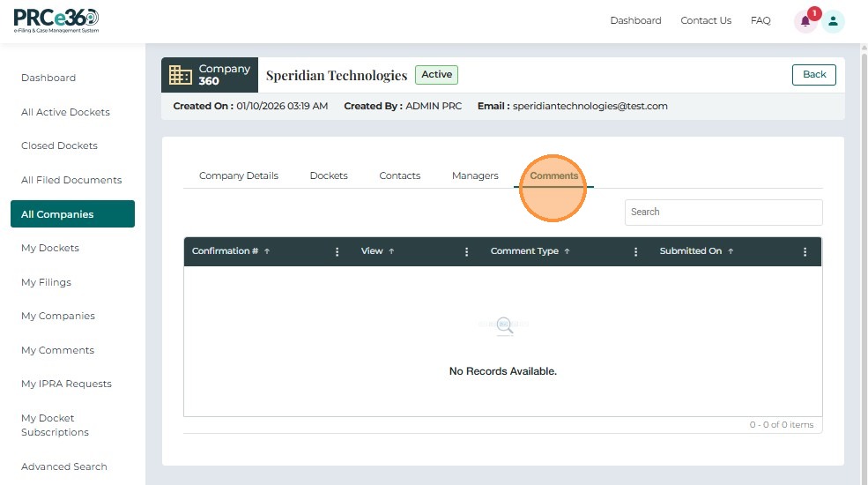Viewport: 868px width, 485px height.
Task: Sort by View column arrow
Action: [391, 251]
